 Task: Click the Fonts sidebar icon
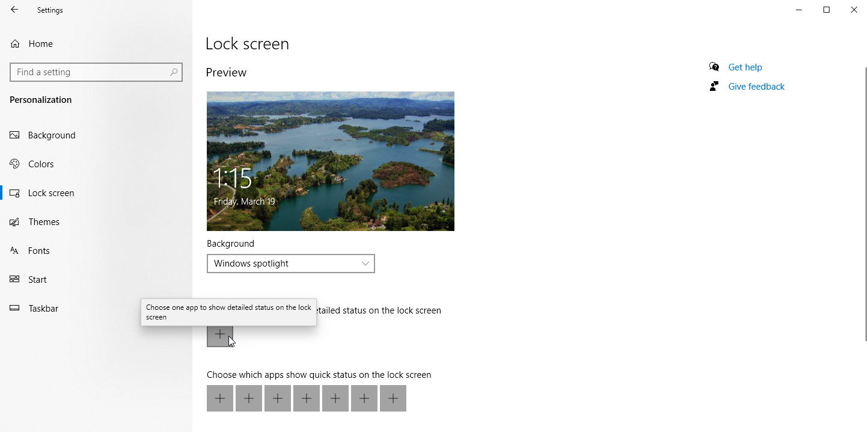(15, 251)
